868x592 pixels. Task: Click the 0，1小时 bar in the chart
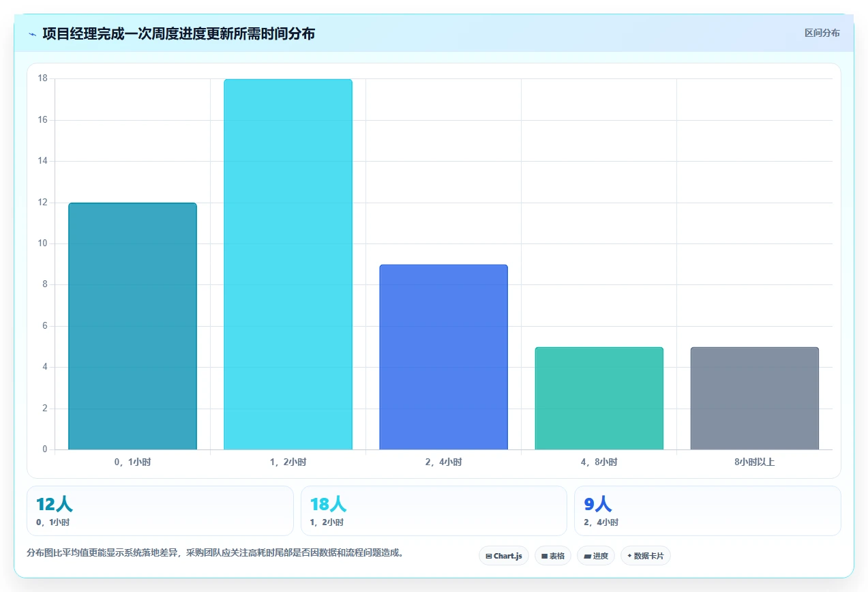132,327
